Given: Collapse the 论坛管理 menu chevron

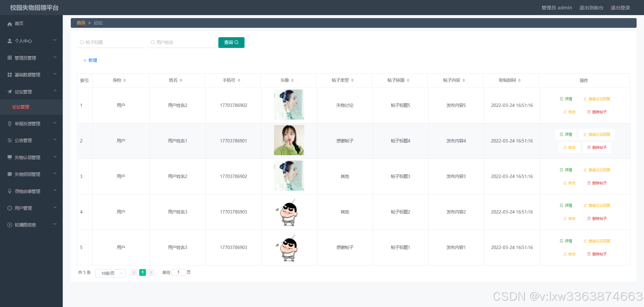Looking at the screenshot, I should (55, 91).
